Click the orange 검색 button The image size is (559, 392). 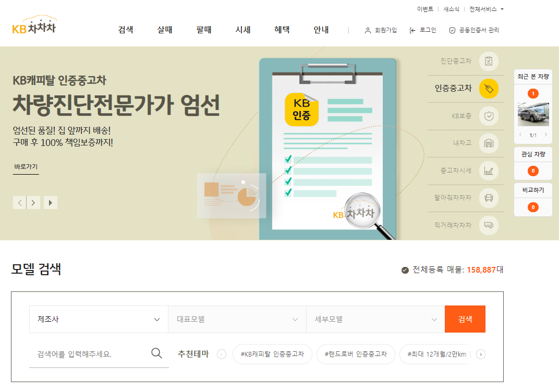click(x=465, y=320)
